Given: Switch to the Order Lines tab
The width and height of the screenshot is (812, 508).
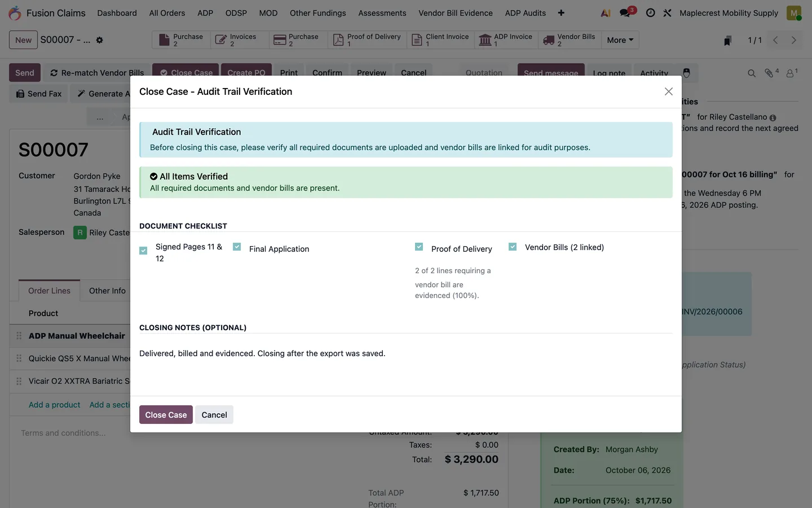Looking at the screenshot, I should click(x=49, y=291).
